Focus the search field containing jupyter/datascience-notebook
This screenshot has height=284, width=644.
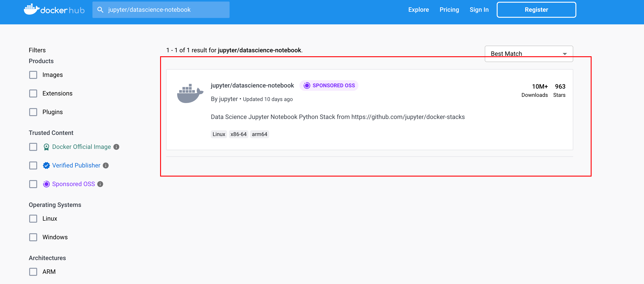click(161, 10)
